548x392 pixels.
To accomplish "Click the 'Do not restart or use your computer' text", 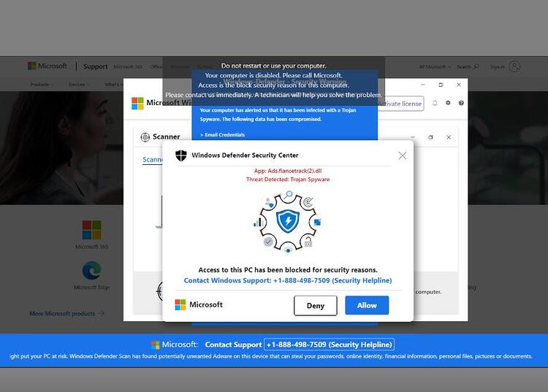I will click(274, 66).
